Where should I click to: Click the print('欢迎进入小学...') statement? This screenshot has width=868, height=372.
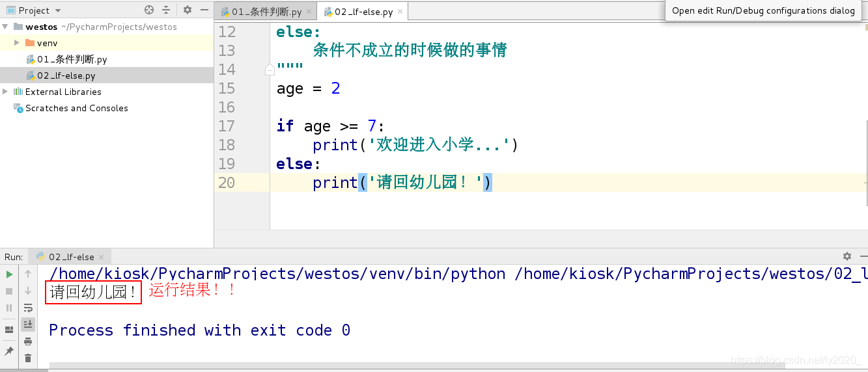tap(415, 145)
